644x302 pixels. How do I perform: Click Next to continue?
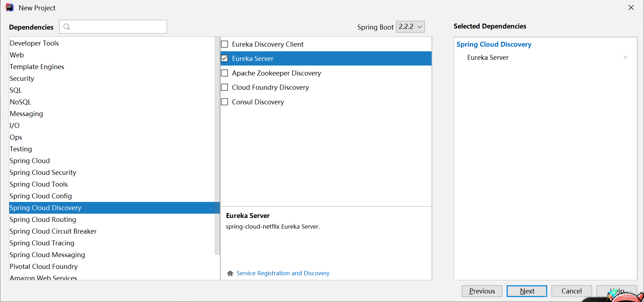click(x=527, y=291)
